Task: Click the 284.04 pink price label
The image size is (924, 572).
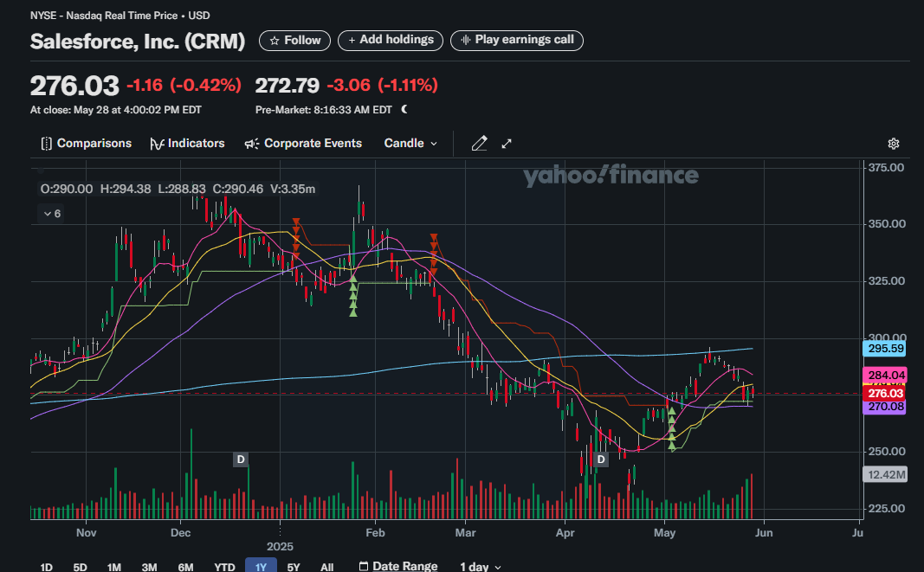Action: 885,376
